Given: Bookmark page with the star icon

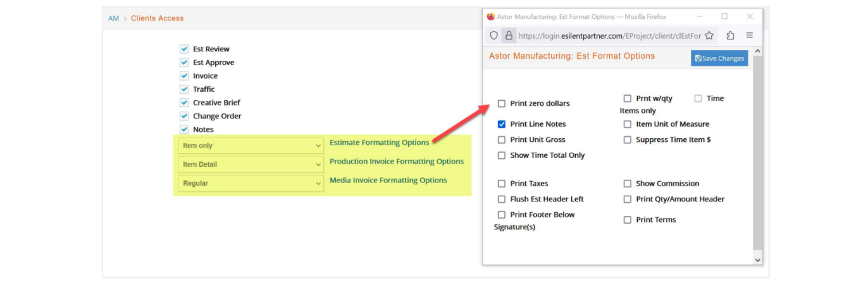Looking at the screenshot, I should (709, 35).
